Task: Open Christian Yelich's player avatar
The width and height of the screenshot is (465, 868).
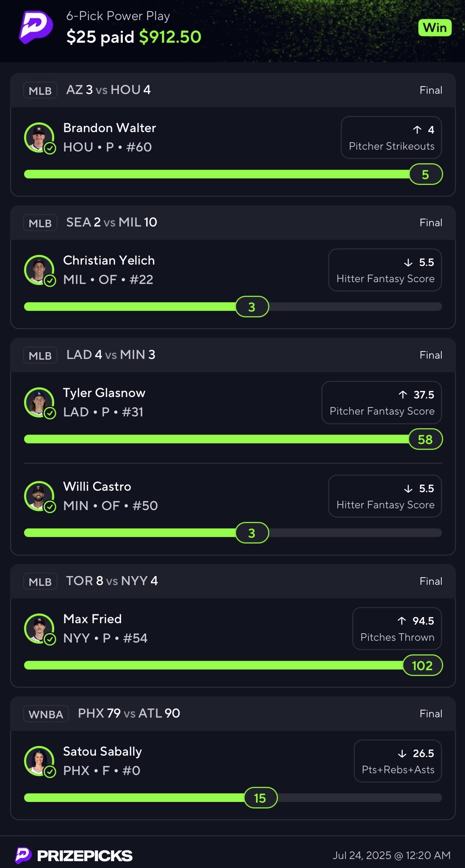Action: coord(39,270)
